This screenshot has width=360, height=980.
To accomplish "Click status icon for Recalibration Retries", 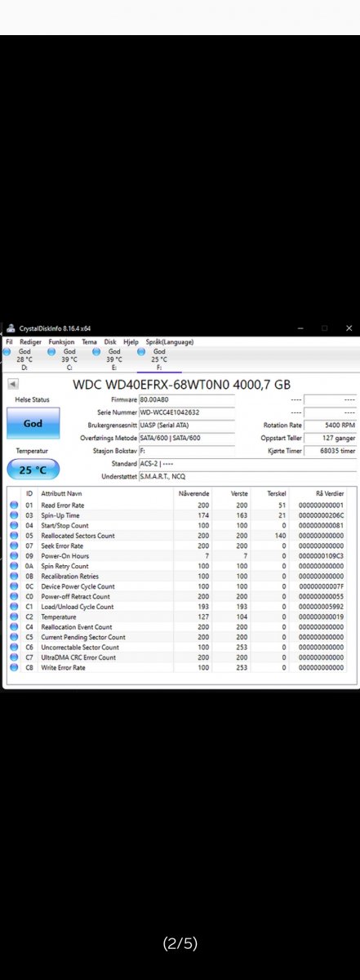I will (14, 577).
